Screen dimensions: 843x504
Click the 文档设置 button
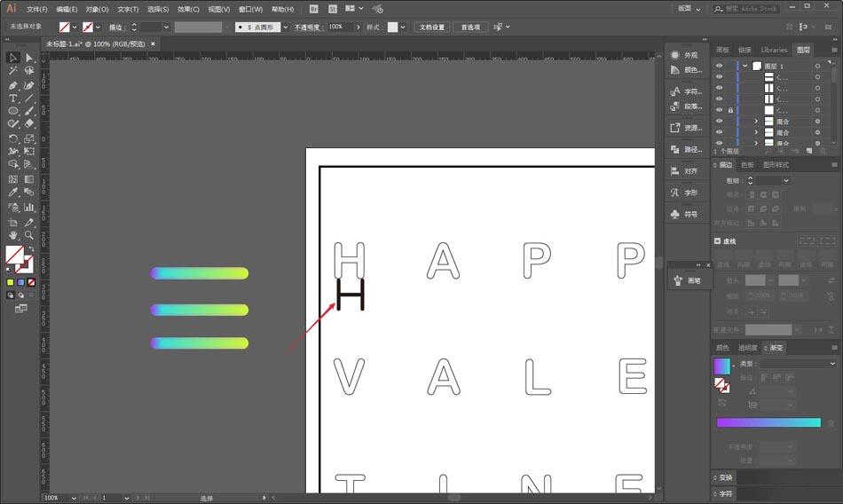pyautogui.click(x=433, y=28)
